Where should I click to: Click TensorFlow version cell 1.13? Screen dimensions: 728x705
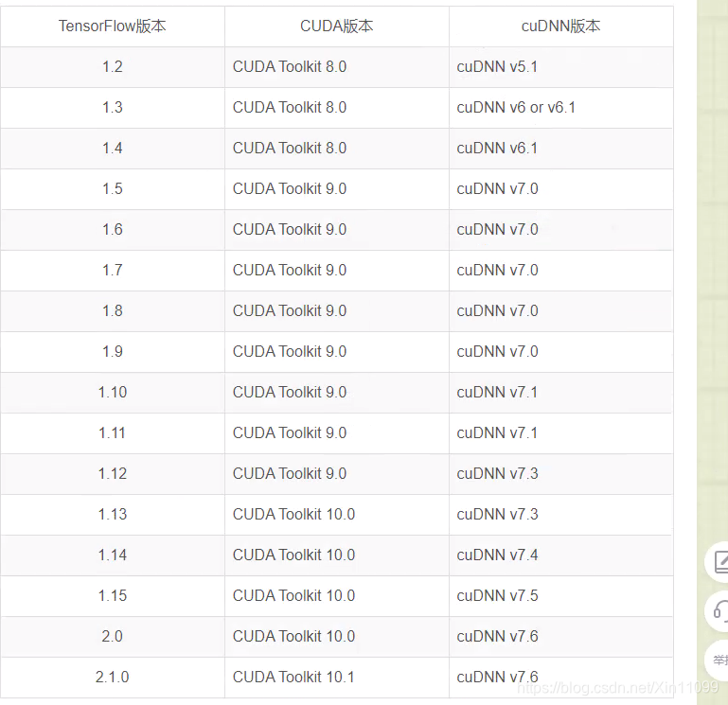pos(113,514)
